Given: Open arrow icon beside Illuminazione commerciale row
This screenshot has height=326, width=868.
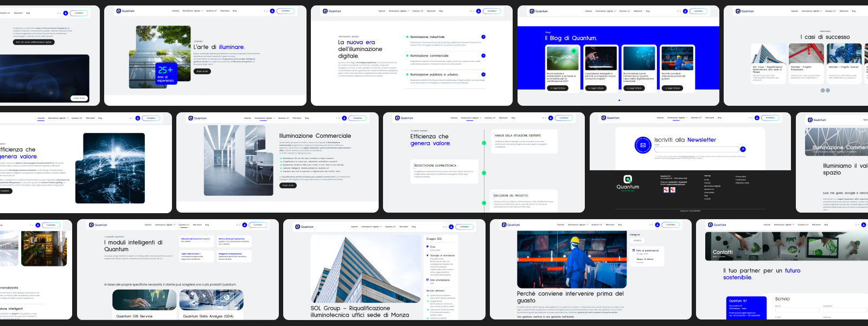Looking at the screenshot, I should coord(483,55).
